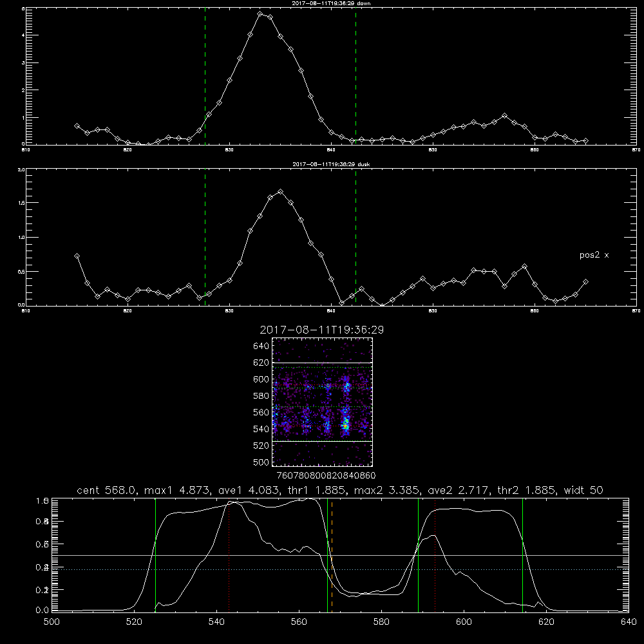Click heatmap y-axis label 620
Image resolution: width=644 pixels, height=644 pixels.
[x=261, y=363]
